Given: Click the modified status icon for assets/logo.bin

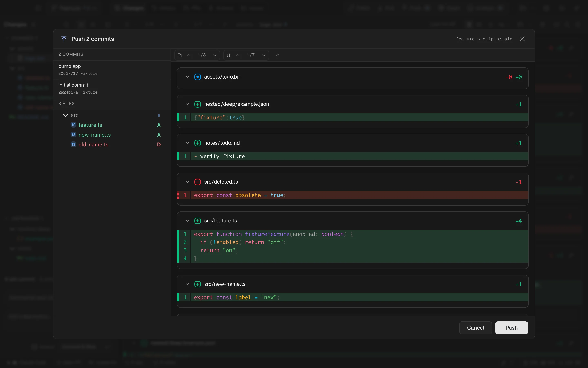Looking at the screenshot, I should tap(198, 77).
